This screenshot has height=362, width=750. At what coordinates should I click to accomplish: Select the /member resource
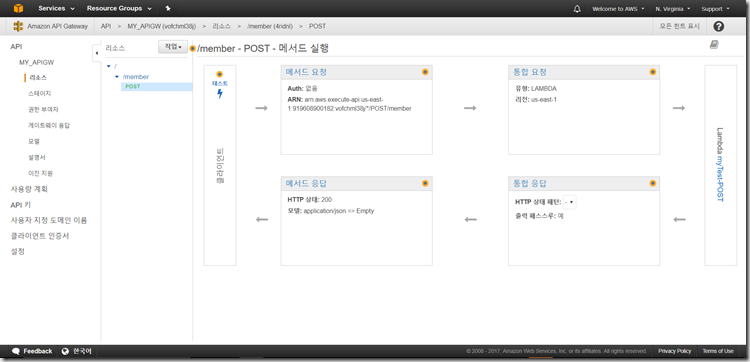click(x=136, y=77)
